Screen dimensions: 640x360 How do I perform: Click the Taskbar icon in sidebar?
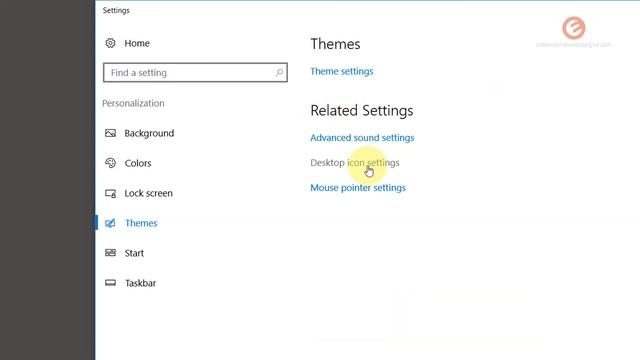tap(110, 282)
